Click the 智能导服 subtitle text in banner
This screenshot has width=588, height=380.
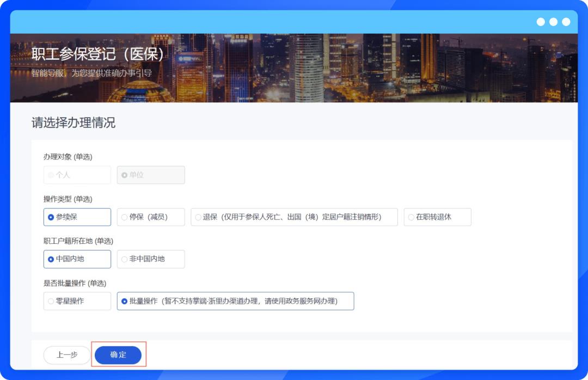91,73
